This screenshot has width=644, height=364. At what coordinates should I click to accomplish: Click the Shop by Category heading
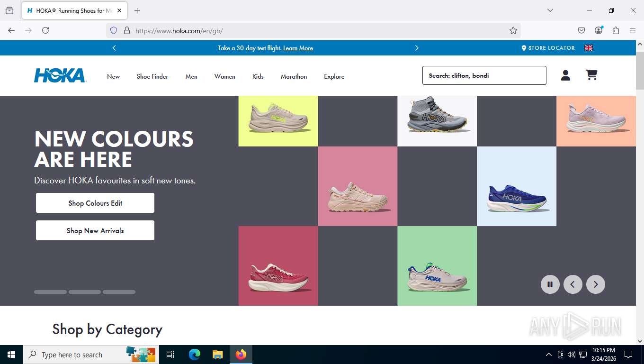[x=107, y=329]
